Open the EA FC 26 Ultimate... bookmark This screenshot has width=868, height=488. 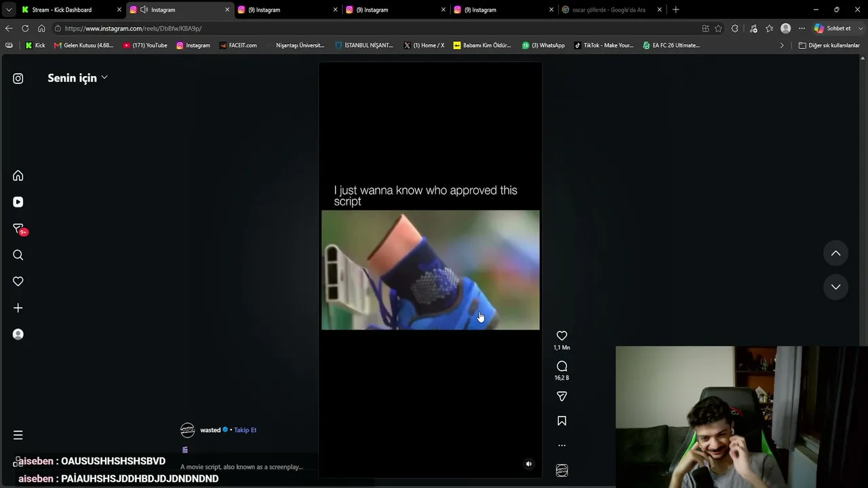671,45
